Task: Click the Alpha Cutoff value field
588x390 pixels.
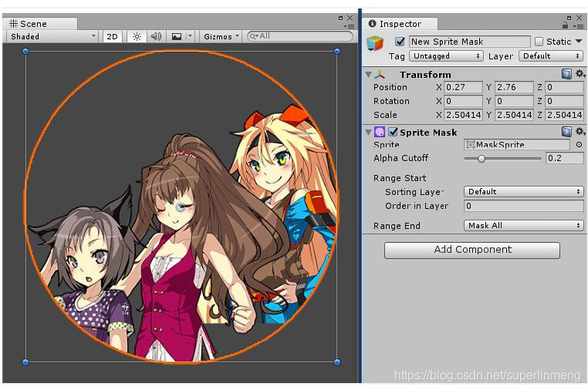Action: pos(564,158)
